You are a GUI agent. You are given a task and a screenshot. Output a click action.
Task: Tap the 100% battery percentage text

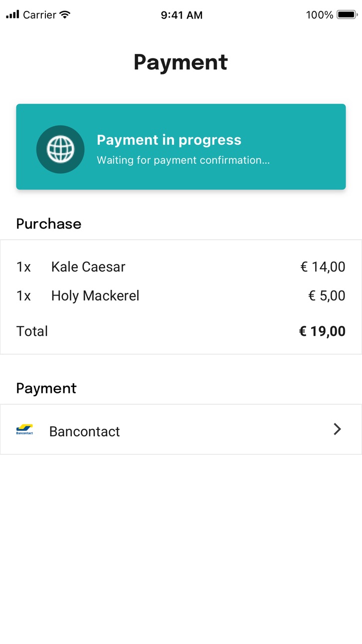[320, 15]
